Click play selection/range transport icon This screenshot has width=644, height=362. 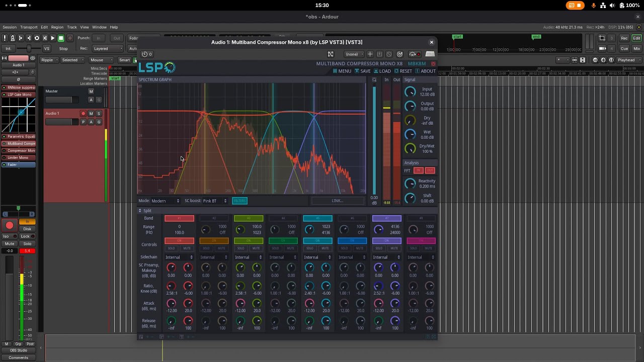[45, 38]
